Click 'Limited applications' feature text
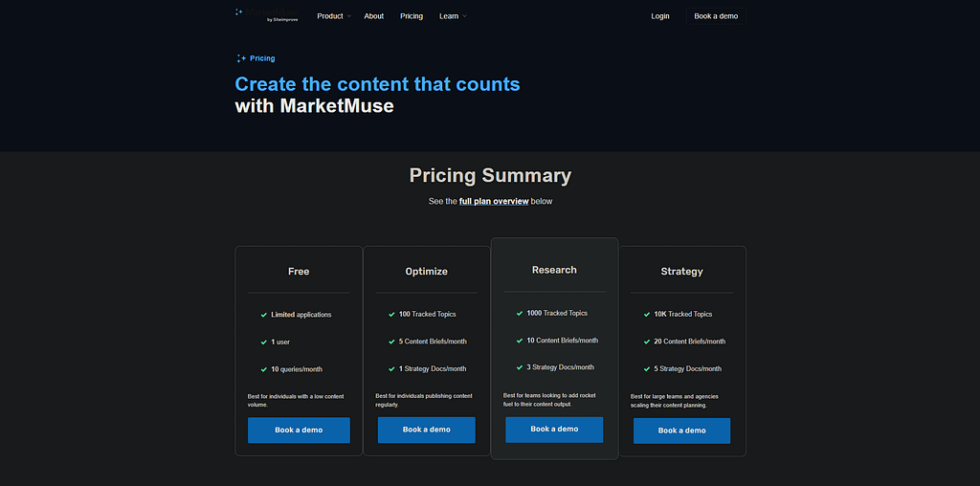 point(301,315)
